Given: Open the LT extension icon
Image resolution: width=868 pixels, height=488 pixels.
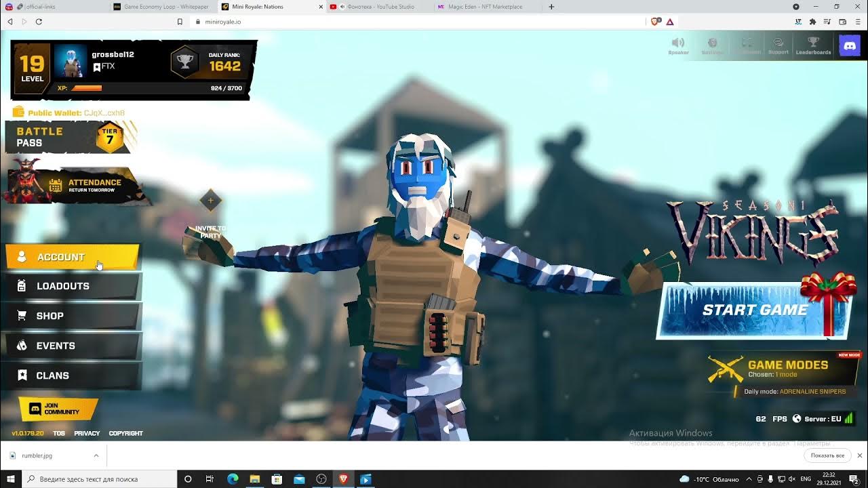Looking at the screenshot, I should 798,22.
